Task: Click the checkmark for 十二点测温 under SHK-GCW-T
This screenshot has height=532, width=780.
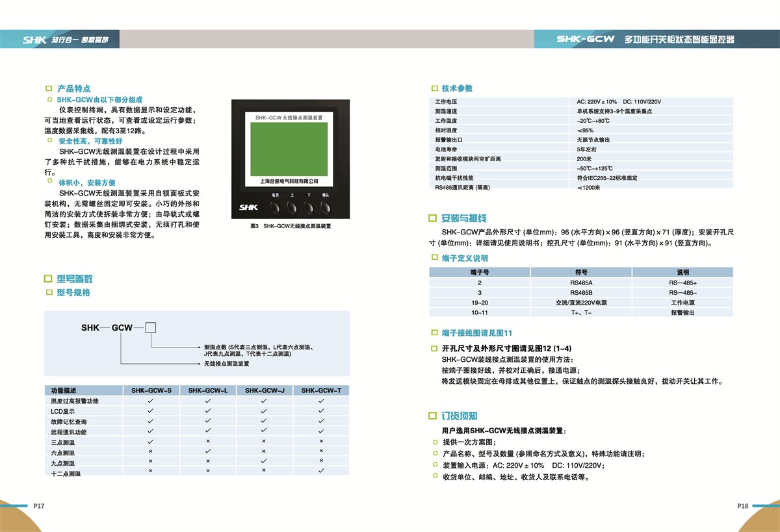Action: pos(321,471)
